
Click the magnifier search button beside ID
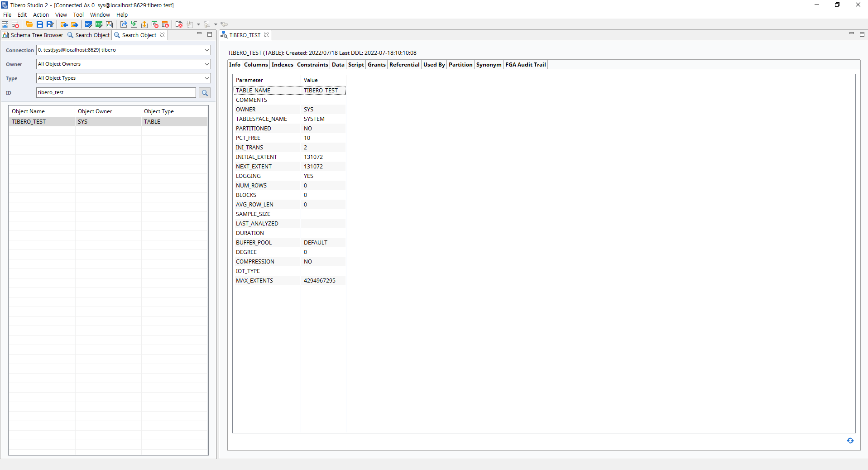click(x=205, y=93)
